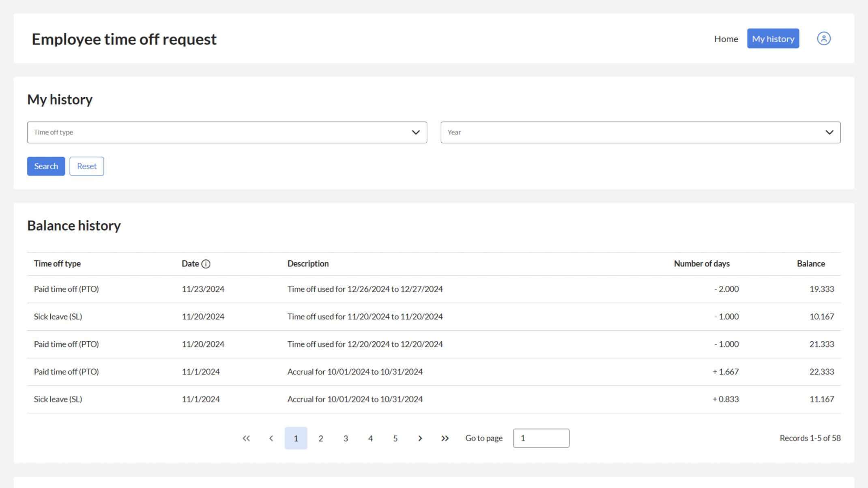The width and height of the screenshot is (868, 488).
Task: Go to first page of records
Action: pos(246,438)
